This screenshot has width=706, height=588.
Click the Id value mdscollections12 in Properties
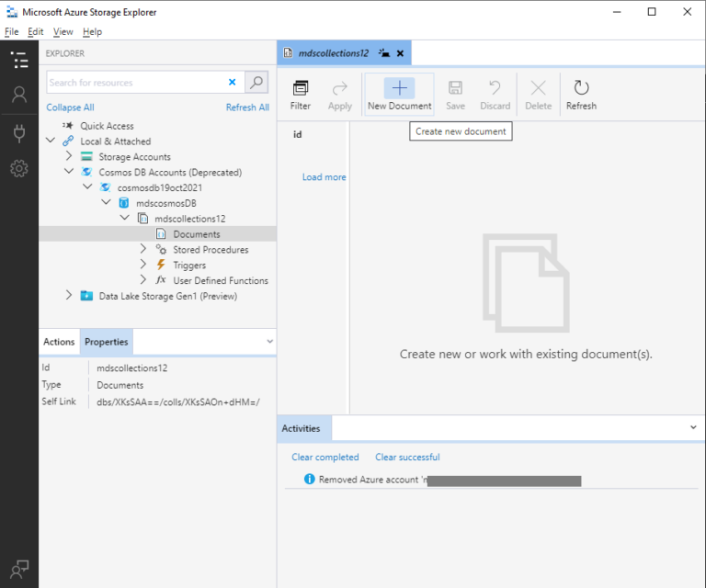(132, 368)
